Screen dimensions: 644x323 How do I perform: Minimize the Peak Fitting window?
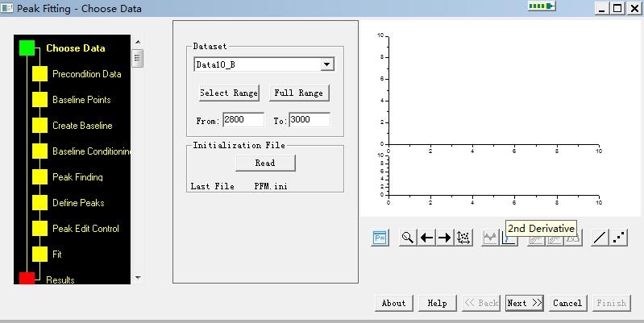tap(602, 8)
